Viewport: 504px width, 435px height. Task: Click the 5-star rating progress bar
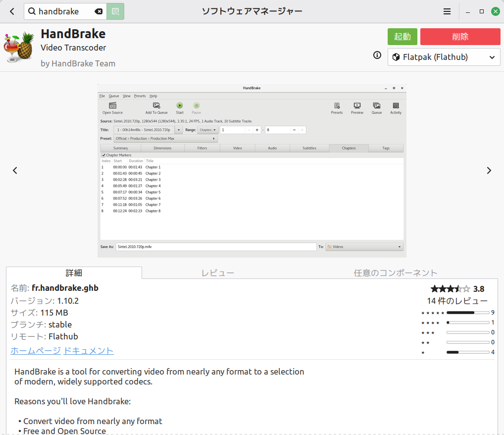point(467,313)
